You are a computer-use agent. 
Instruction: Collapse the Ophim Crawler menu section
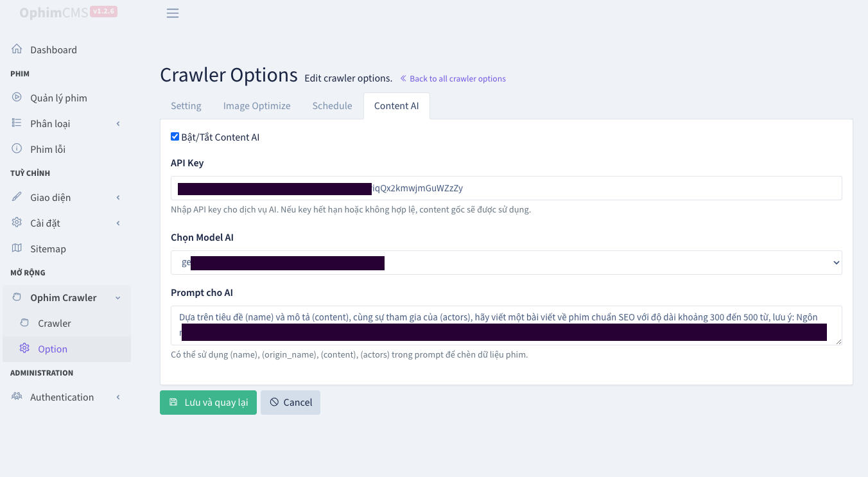pyautogui.click(x=117, y=297)
